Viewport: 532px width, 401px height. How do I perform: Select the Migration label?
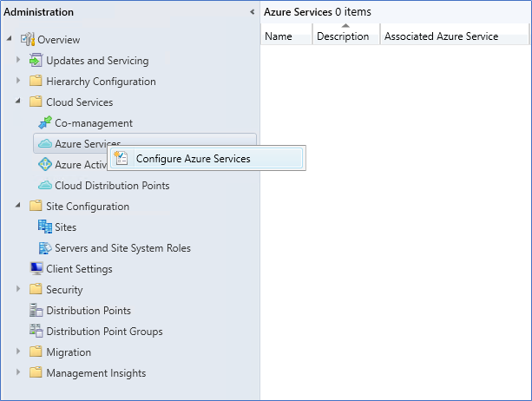[x=69, y=352]
